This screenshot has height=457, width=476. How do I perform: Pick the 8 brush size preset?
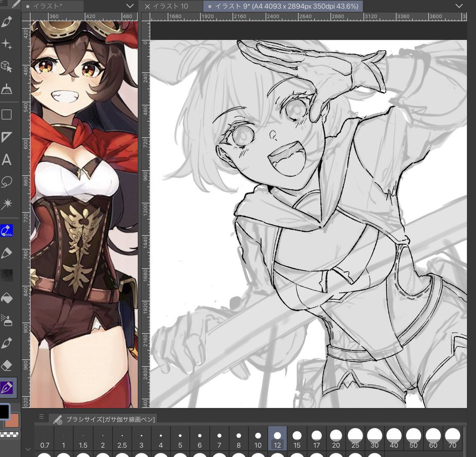click(238, 439)
